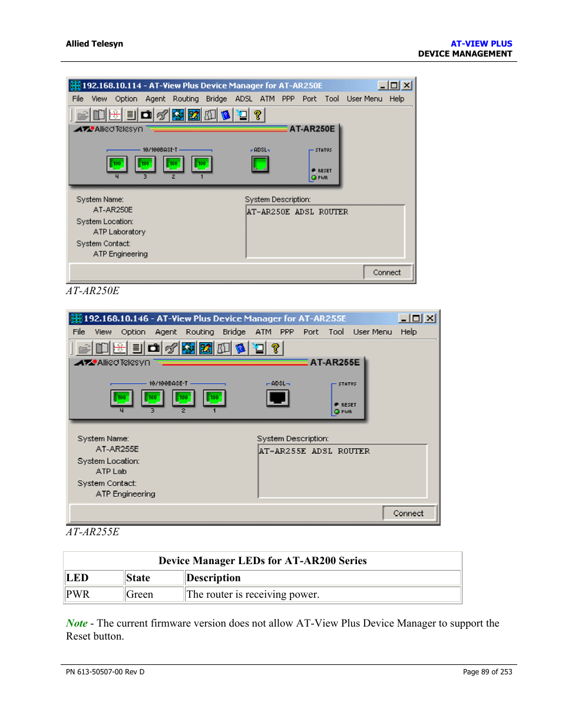Screen dimensions: 562x728
Task: Open Option menu in AT-AR250E window
Action: click(126, 99)
